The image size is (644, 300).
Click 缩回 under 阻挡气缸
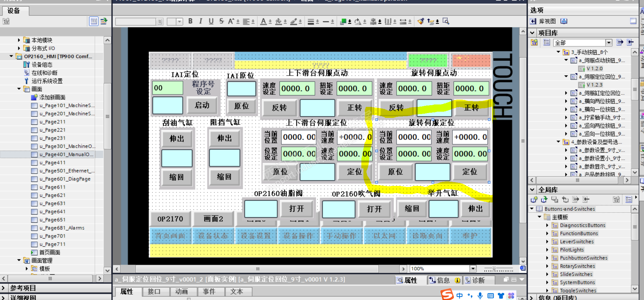click(x=224, y=177)
